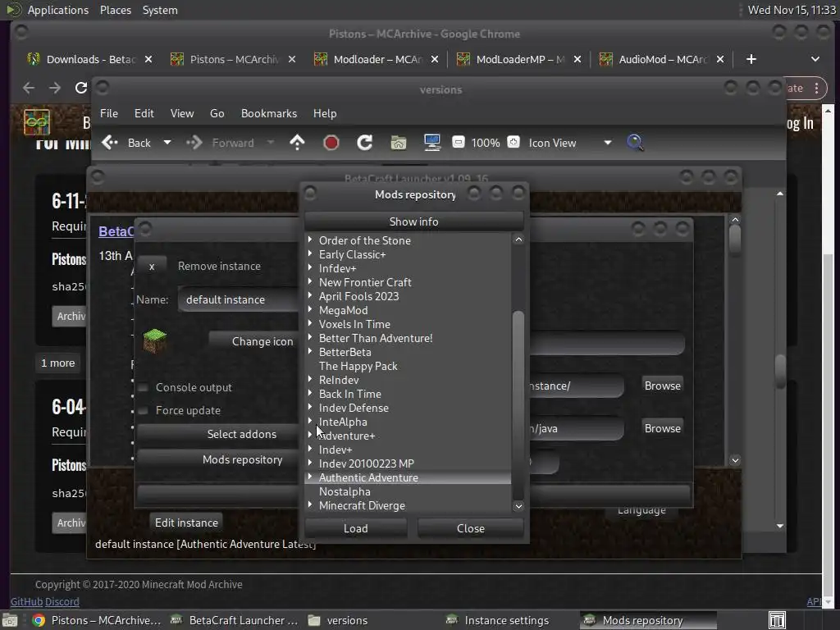
Task: Expand Minecraft Diverge node
Action: click(x=310, y=504)
